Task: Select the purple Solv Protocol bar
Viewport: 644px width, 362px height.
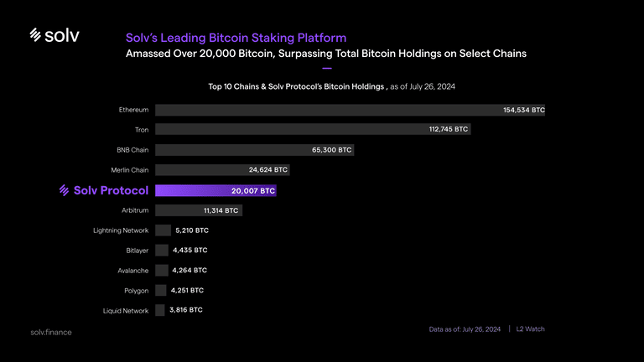Action: click(216, 190)
